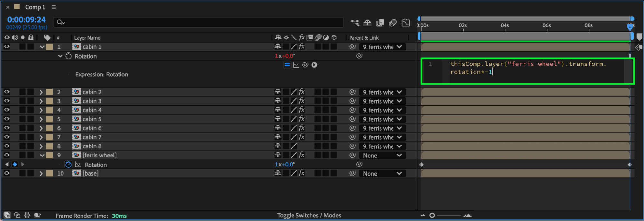
Task: Click Rotation stopwatch for cabin 1
Action: tap(68, 56)
